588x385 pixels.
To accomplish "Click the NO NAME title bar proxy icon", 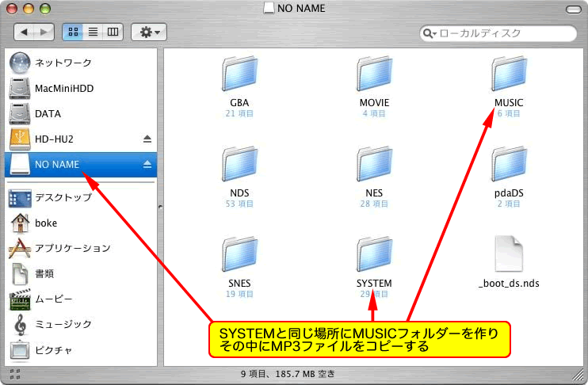I will tap(269, 8).
